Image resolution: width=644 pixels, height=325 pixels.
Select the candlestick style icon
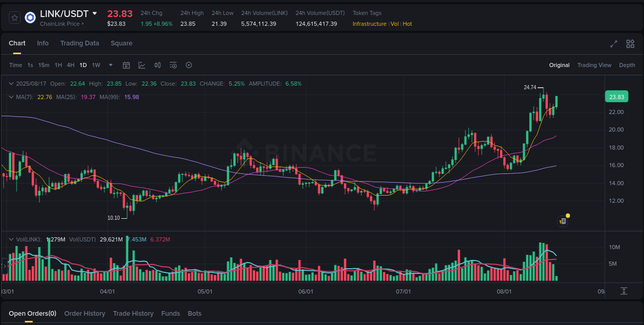point(158,65)
